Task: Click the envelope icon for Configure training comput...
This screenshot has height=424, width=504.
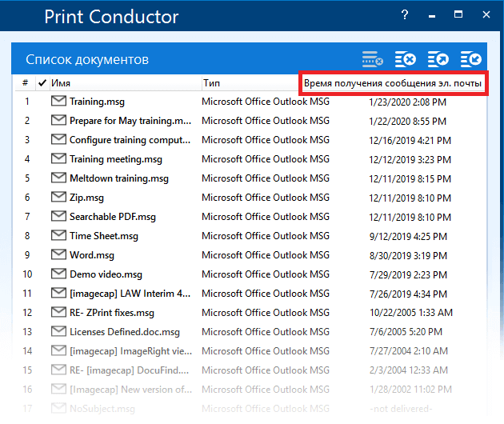Action: [58, 139]
